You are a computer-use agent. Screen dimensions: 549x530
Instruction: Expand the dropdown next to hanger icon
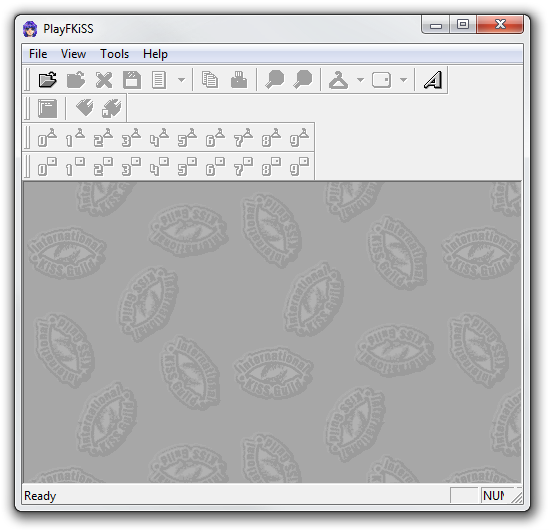(x=360, y=80)
